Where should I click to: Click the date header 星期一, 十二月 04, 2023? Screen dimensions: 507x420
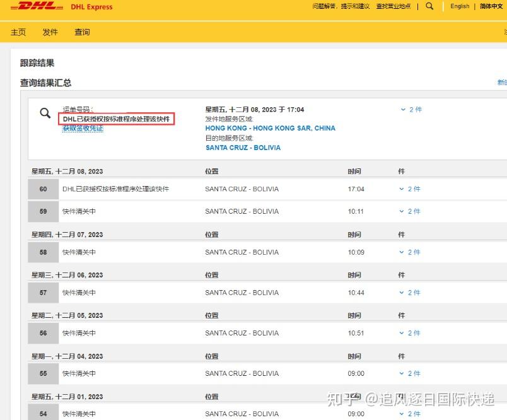pos(67,356)
